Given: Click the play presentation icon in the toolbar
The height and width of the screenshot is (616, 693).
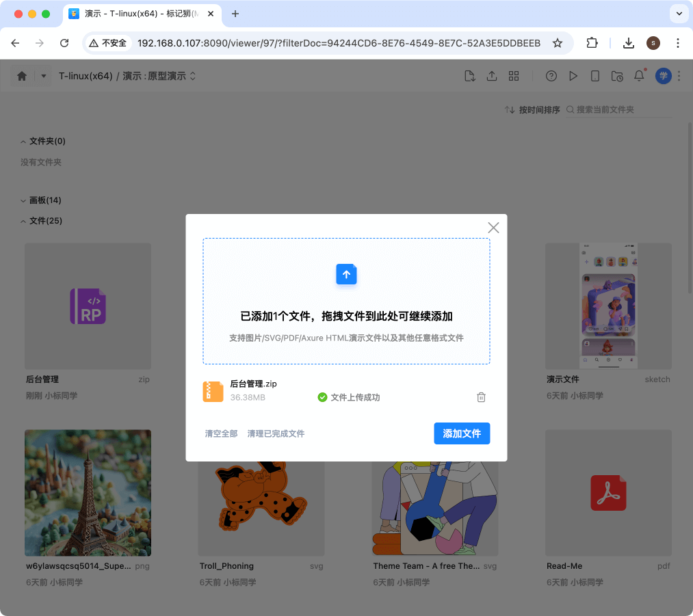Looking at the screenshot, I should click(x=573, y=77).
